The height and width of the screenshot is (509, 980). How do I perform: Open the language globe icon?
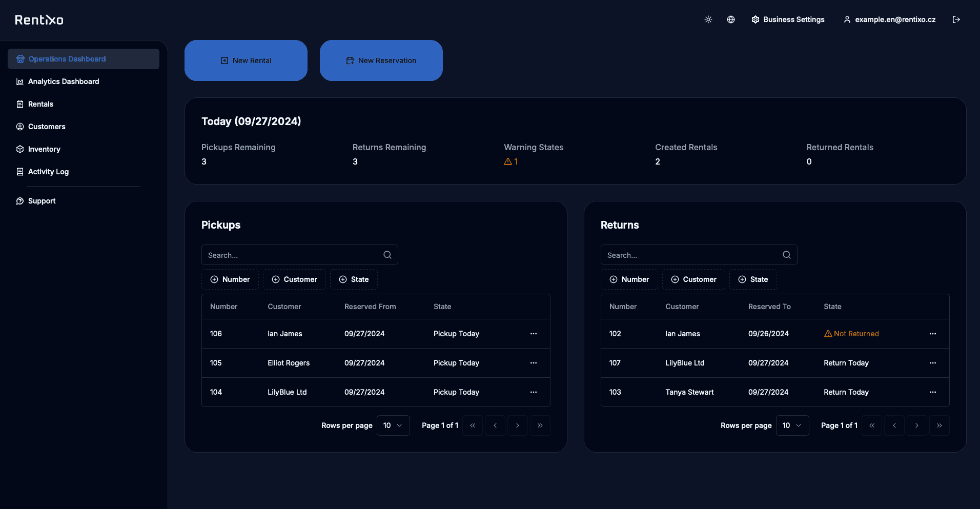coord(730,19)
